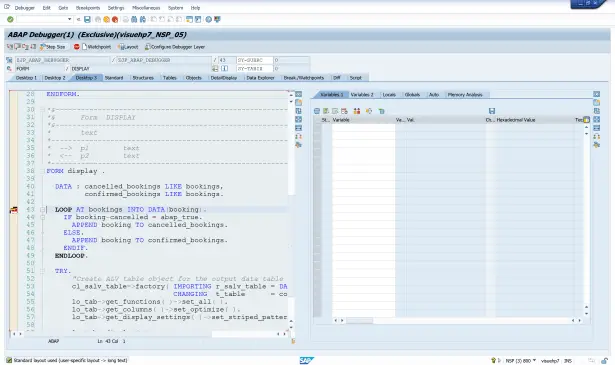Collapse FORM display block at line 38

click(42, 171)
